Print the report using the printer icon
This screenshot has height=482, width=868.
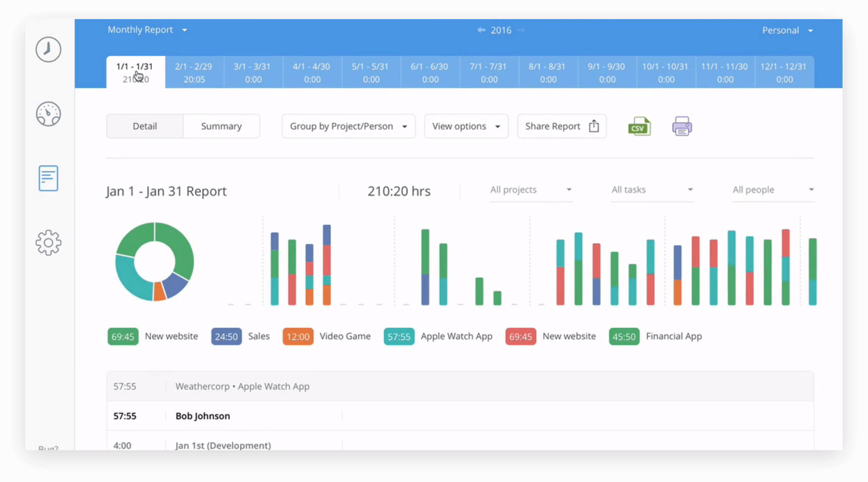682,126
